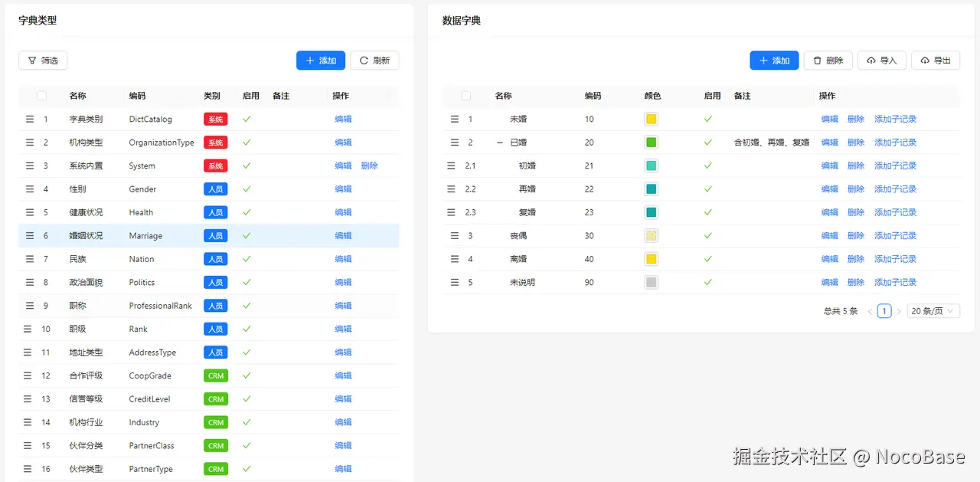Open the 20 条/页 page size dropdown
The image size is (980, 482).
pos(933,311)
